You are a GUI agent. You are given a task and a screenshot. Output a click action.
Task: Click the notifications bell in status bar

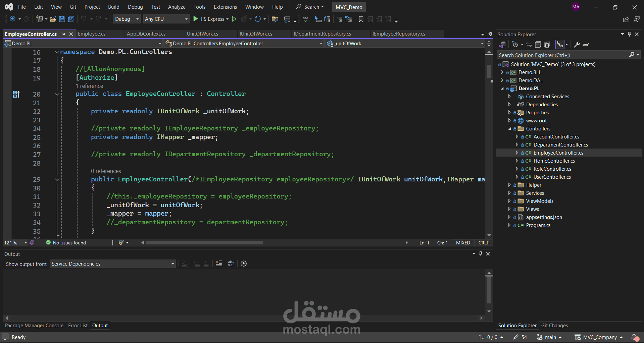[635, 337]
